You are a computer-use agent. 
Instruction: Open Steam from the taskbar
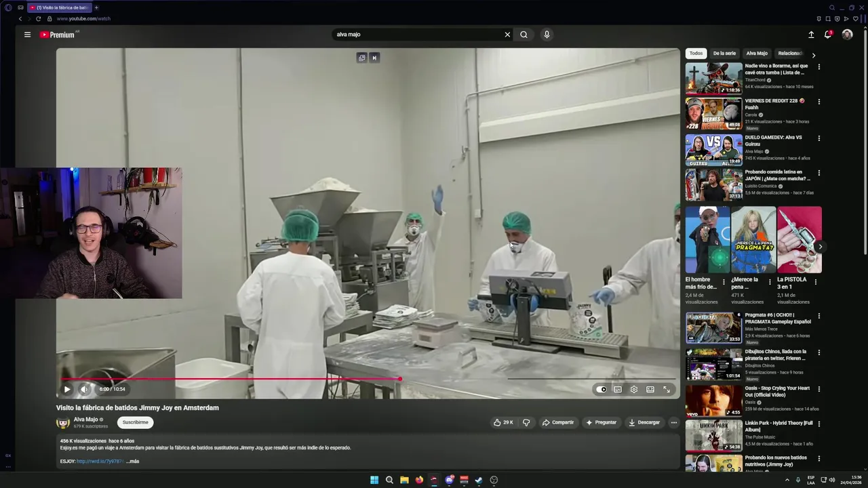coord(479,480)
